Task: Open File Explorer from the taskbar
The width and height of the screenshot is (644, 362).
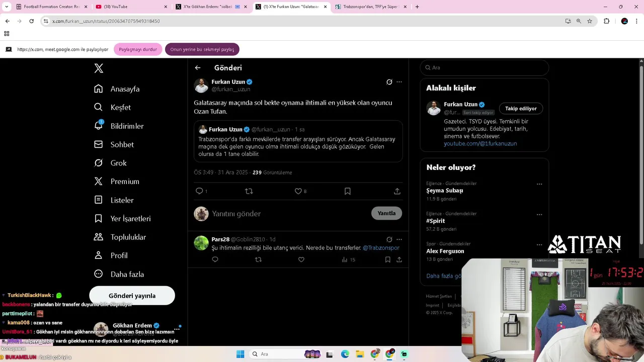Action: [360, 354]
